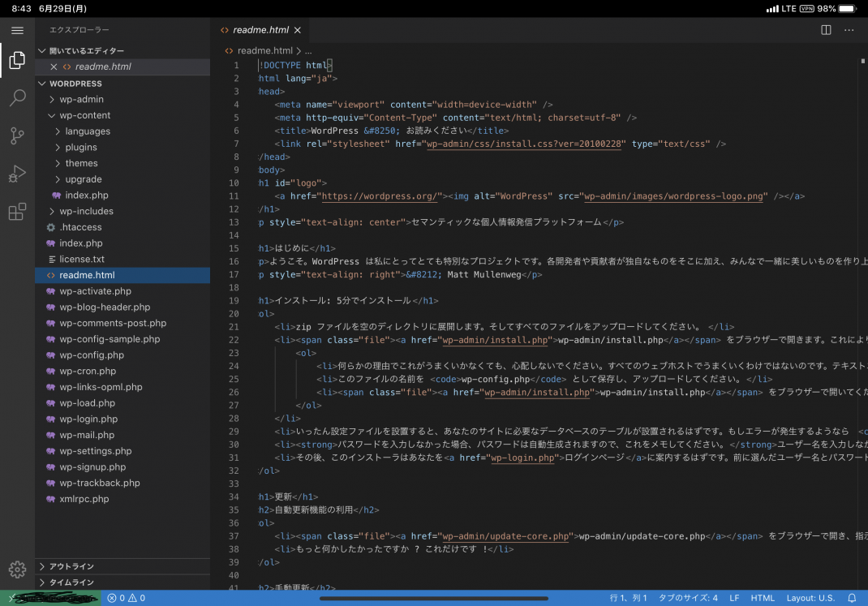The width and height of the screenshot is (868, 606).
Task: Collapse the wp-content folder
Action: coord(52,116)
